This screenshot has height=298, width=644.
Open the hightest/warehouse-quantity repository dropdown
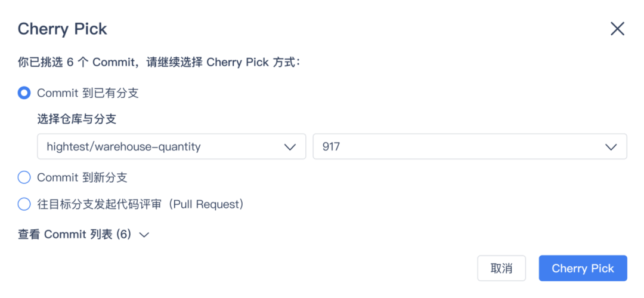[171, 146]
